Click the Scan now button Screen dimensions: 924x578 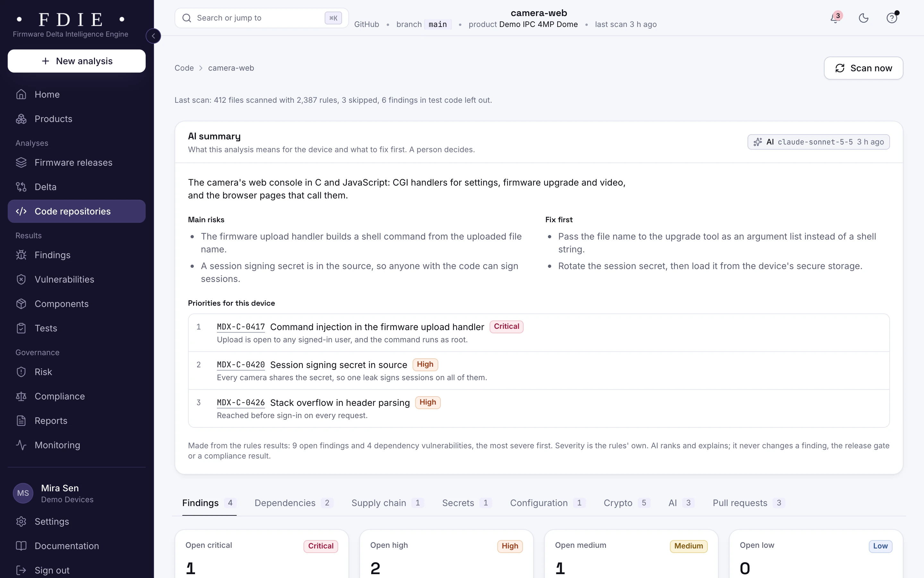pyautogui.click(x=863, y=68)
